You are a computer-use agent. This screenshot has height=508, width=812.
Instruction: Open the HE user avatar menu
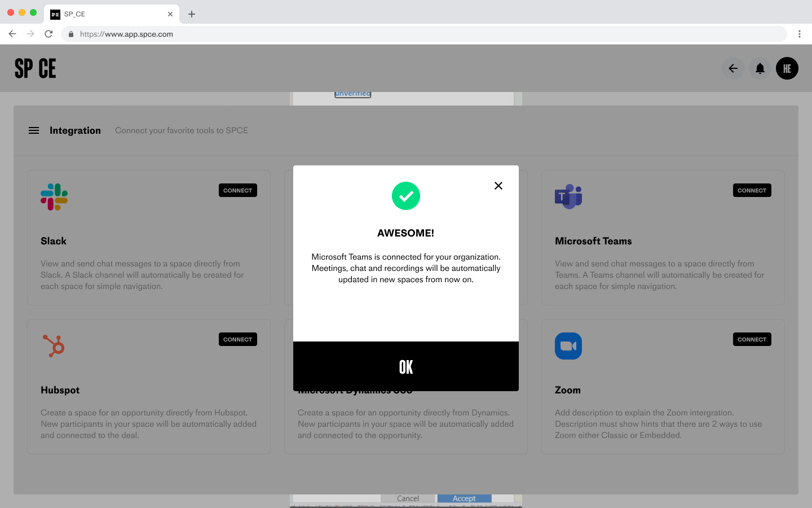[x=787, y=69]
